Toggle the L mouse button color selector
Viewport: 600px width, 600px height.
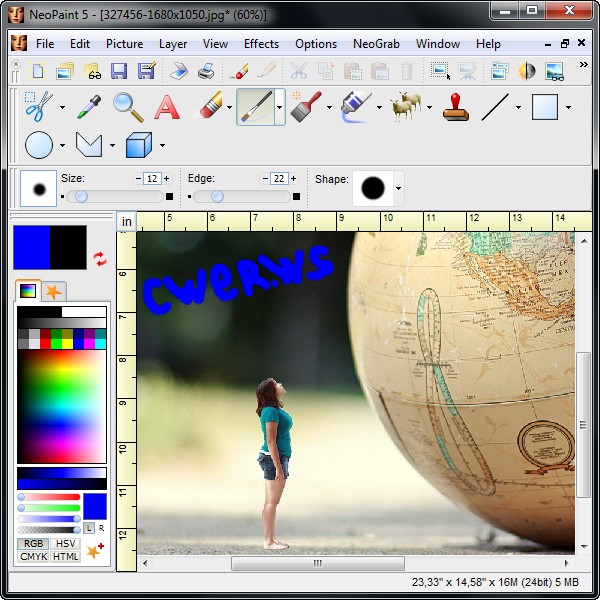pyautogui.click(x=89, y=527)
